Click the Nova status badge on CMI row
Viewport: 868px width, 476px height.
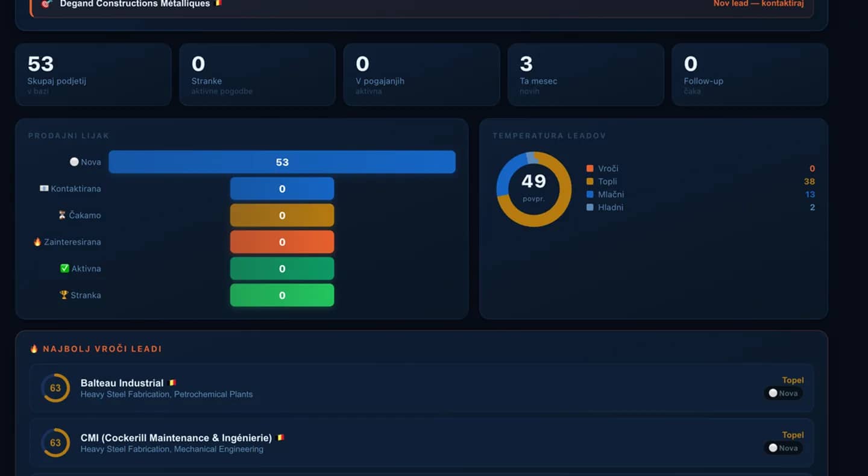click(783, 448)
